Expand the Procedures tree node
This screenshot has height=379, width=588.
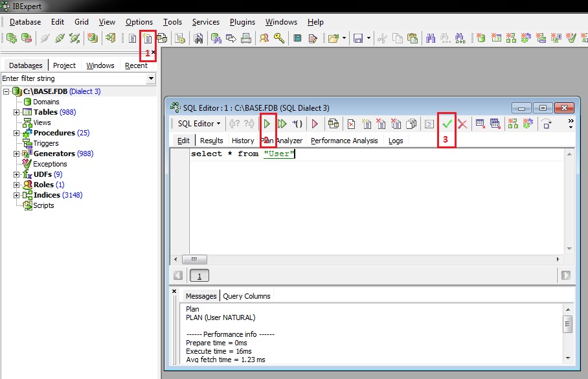point(17,133)
